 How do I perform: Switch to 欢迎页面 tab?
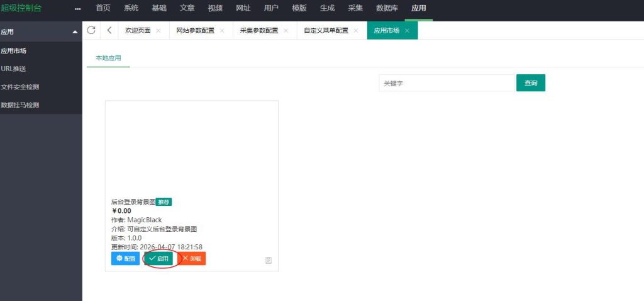pyautogui.click(x=138, y=30)
